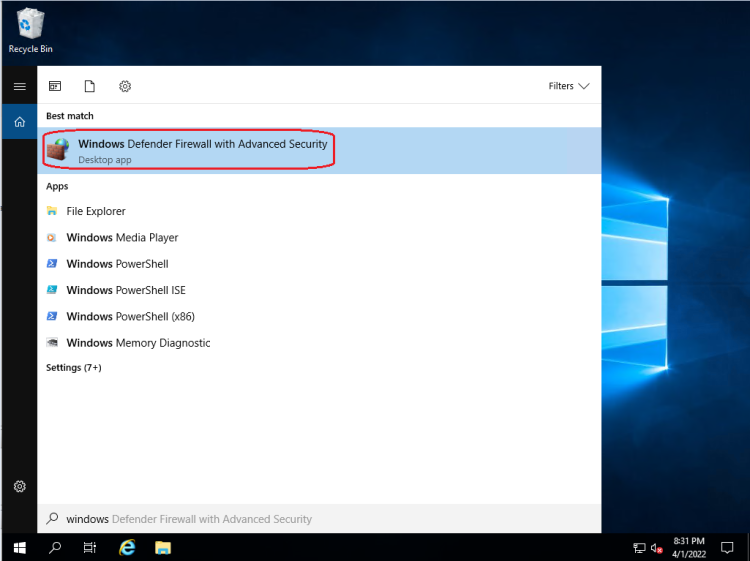Open File Explorer from taskbar
Image resolution: width=750 pixels, height=561 pixels.
click(x=163, y=547)
